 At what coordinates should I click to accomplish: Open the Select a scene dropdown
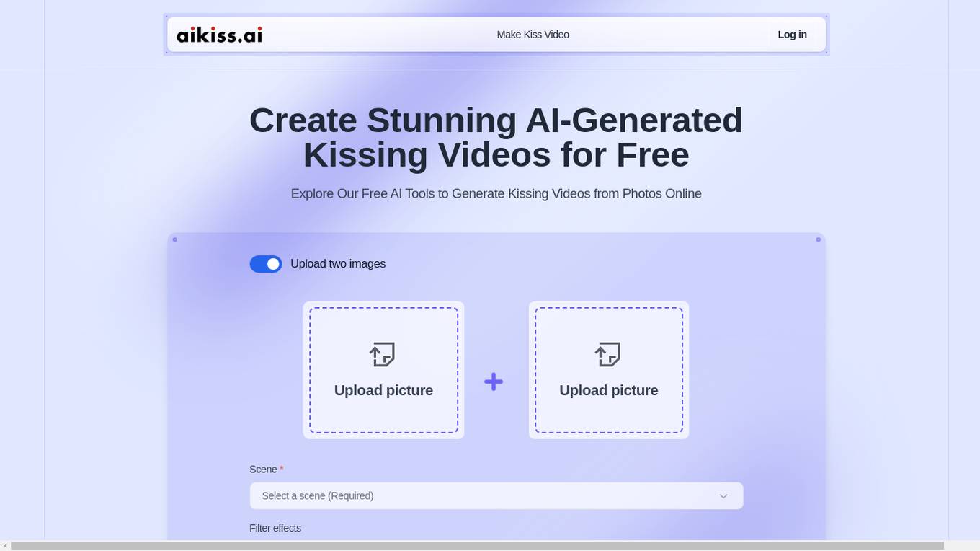click(x=496, y=495)
